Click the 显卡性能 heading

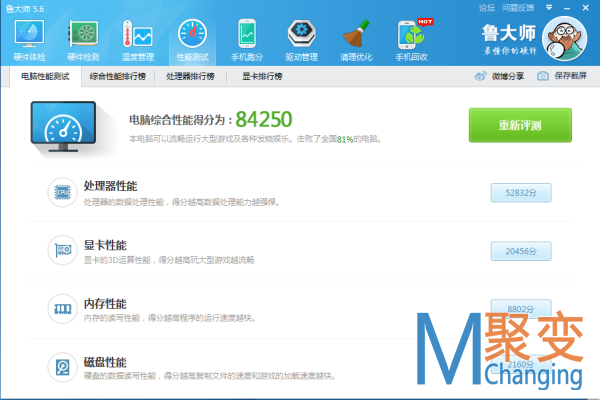click(x=105, y=245)
